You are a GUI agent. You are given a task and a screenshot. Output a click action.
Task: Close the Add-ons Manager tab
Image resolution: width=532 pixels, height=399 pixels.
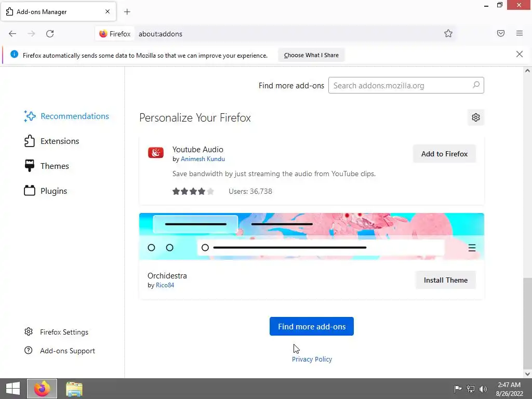pyautogui.click(x=107, y=11)
